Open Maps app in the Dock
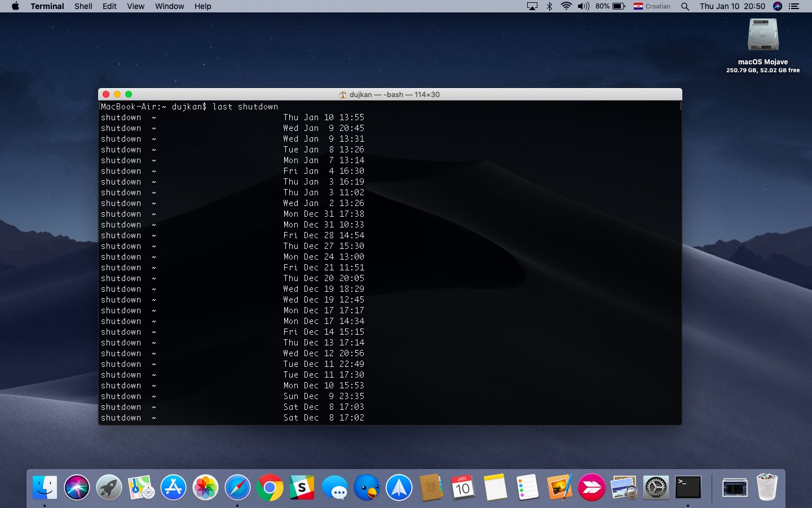Screen dimensions: 812x508 (141, 487)
